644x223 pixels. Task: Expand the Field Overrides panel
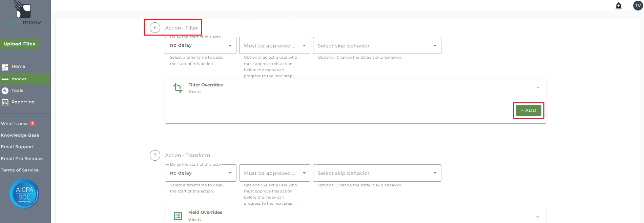538,217
